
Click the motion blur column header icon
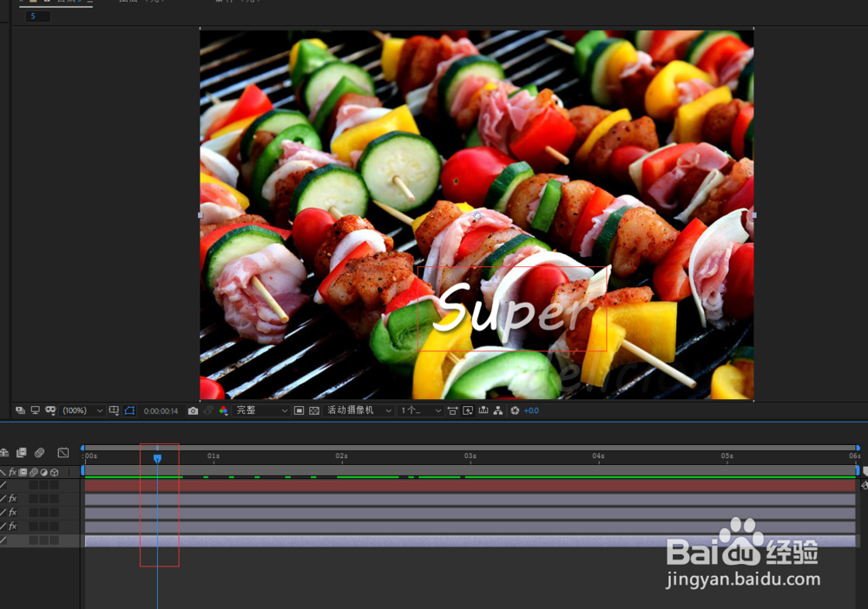pyautogui.click(x=34, y=473)
